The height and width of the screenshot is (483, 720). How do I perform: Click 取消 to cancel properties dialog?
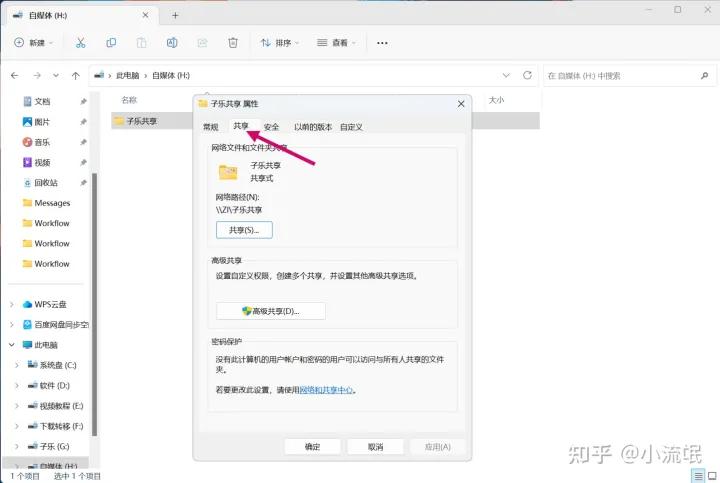[x=375, y=447]
